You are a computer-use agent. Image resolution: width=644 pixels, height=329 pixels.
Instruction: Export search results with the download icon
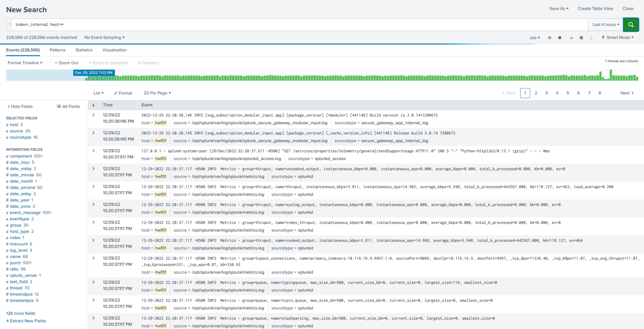tap(592, 37)
